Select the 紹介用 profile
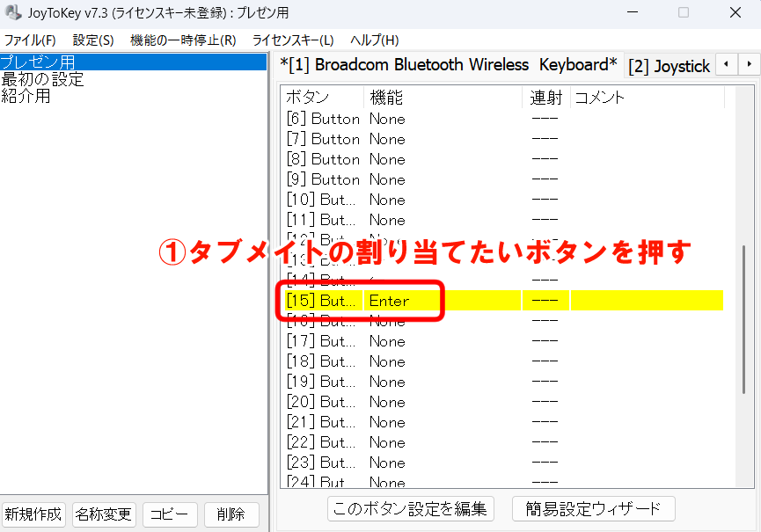Viewport: 761px width, 532px height. tap(26, 96)
